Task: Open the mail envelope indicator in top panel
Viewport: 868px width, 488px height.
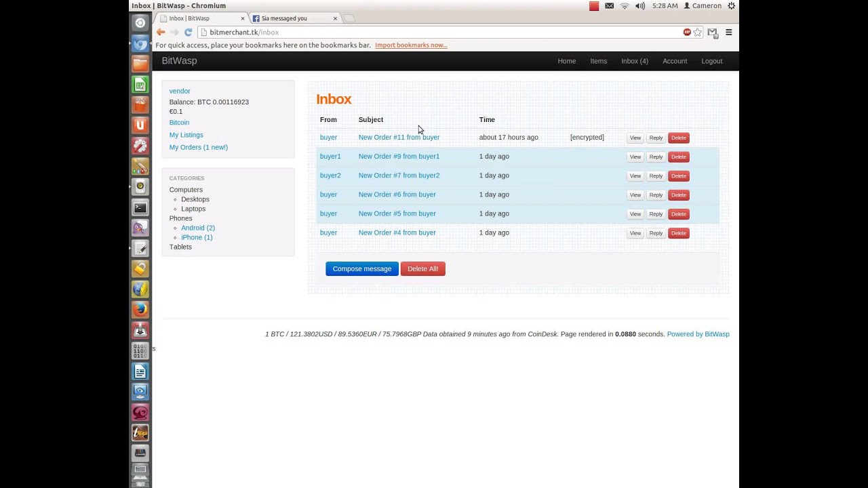Action: coord(609,6)
